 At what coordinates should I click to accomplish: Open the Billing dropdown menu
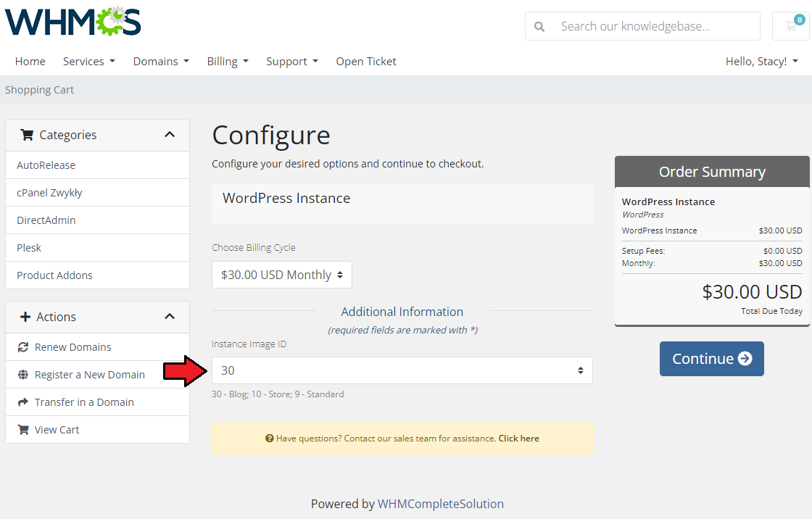click(x=228, y=61)
